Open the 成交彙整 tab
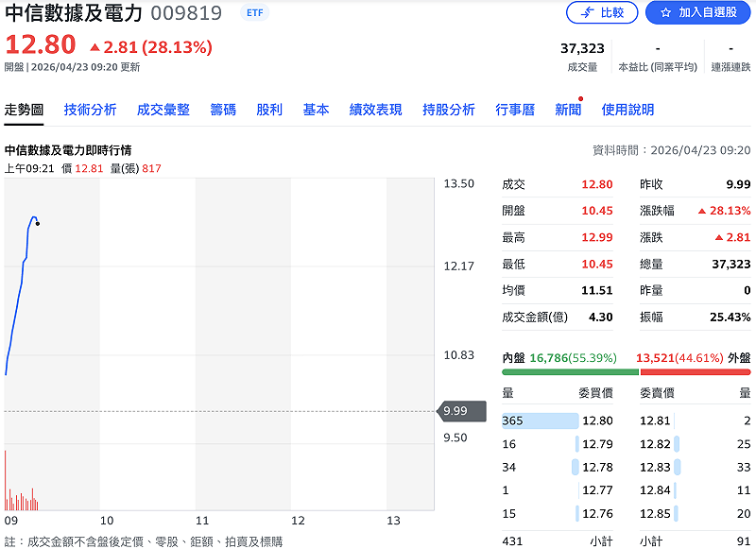 pos(163,110)
